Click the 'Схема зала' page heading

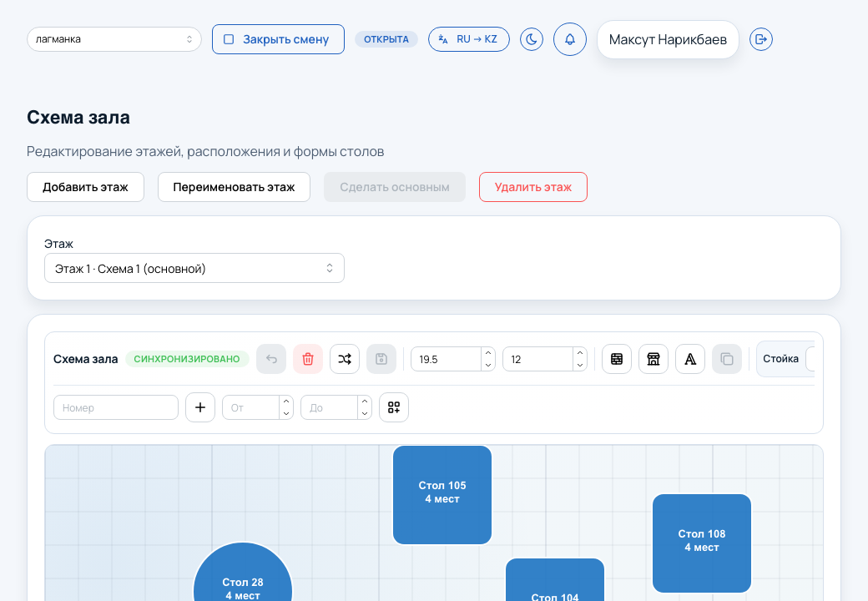point(78,118)
